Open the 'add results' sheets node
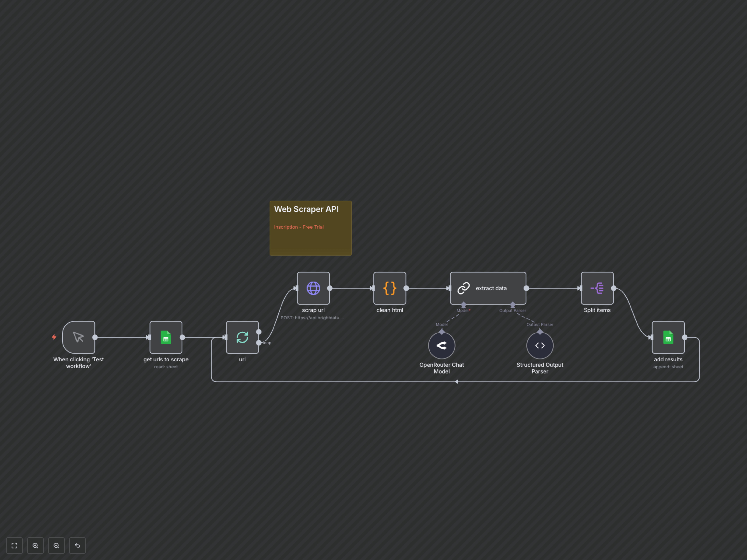 [668, 337]
